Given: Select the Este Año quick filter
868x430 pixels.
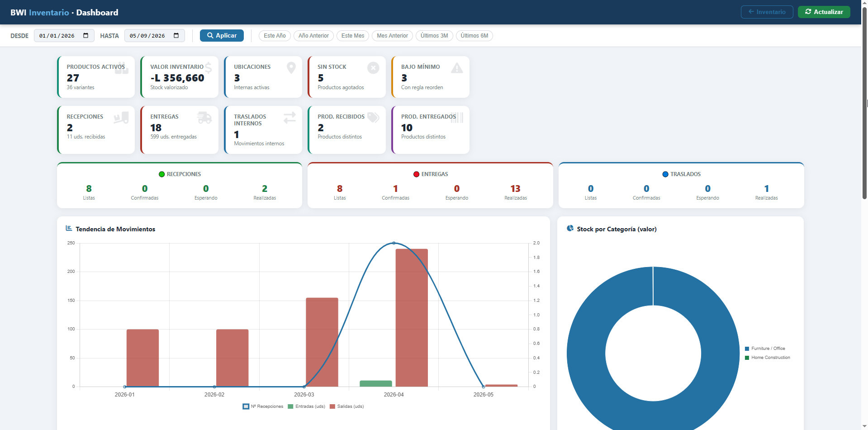Looking at the screenshot, I should (275, 36).
